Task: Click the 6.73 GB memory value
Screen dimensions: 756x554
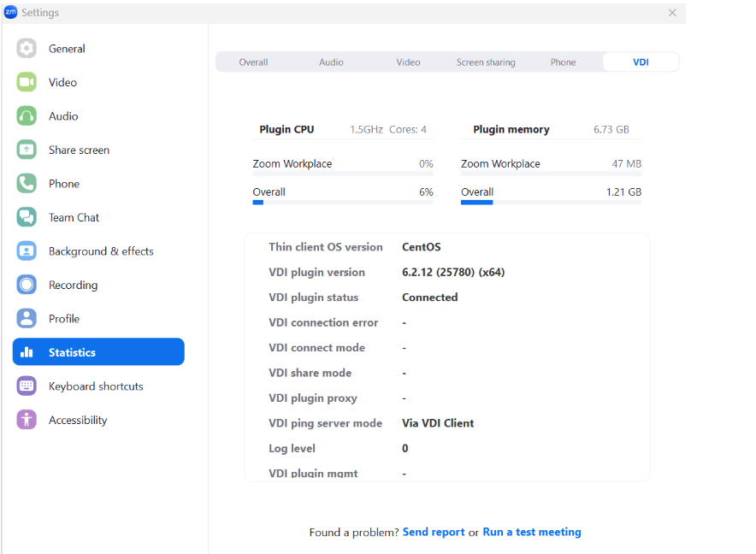Action: pyautogui.click(x=611, y=129)
